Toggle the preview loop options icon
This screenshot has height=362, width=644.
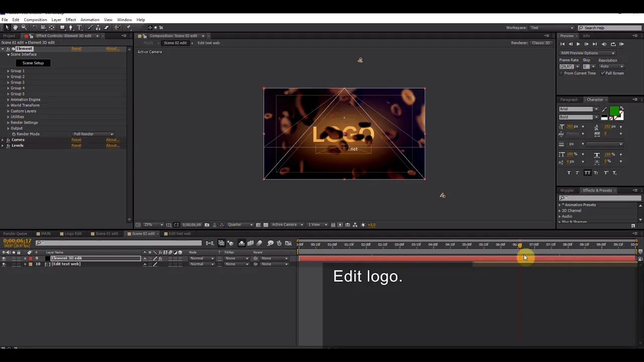click(613, 44)
